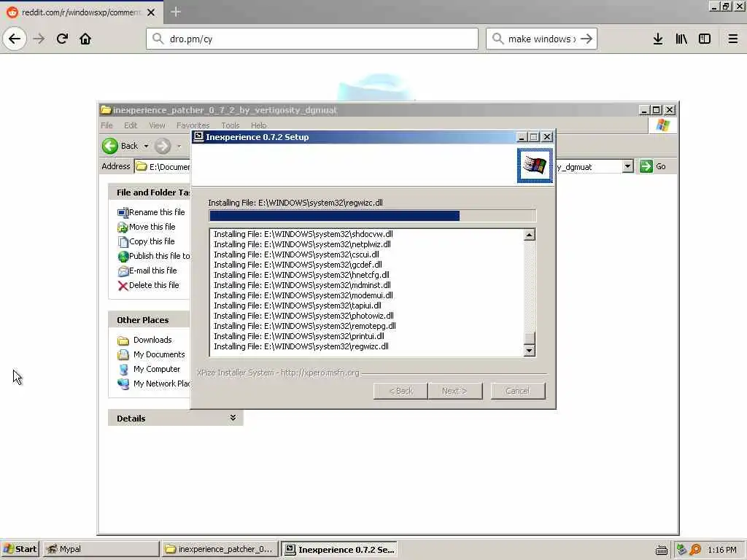Image resolution: width=747 pixels, height=560 pixels.
Task: Open the Explorer File menu
Action: [x=107, y=125]
